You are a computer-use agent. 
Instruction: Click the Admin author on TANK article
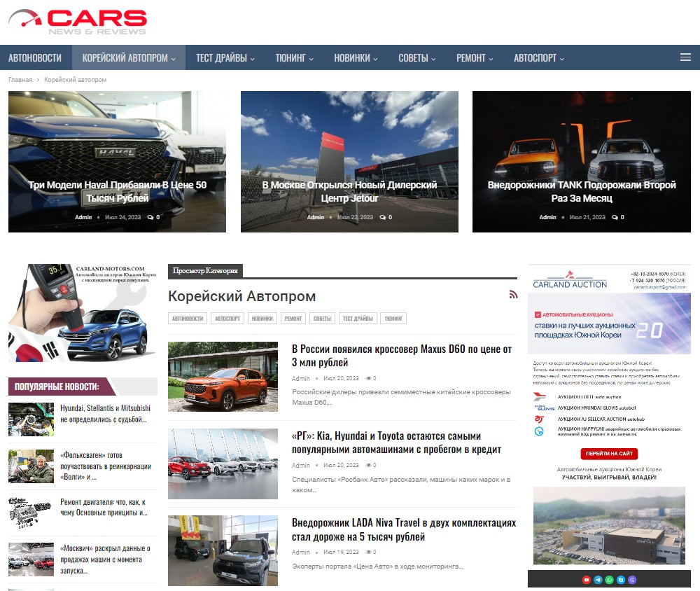(548, 217)
